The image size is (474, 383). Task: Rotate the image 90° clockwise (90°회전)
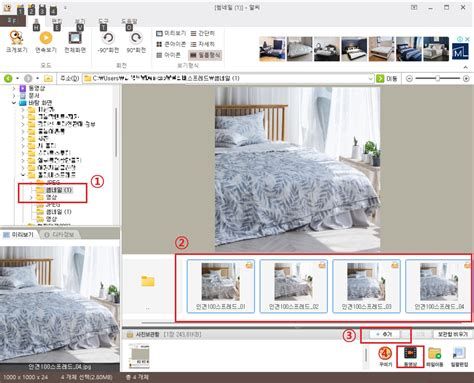136,42
